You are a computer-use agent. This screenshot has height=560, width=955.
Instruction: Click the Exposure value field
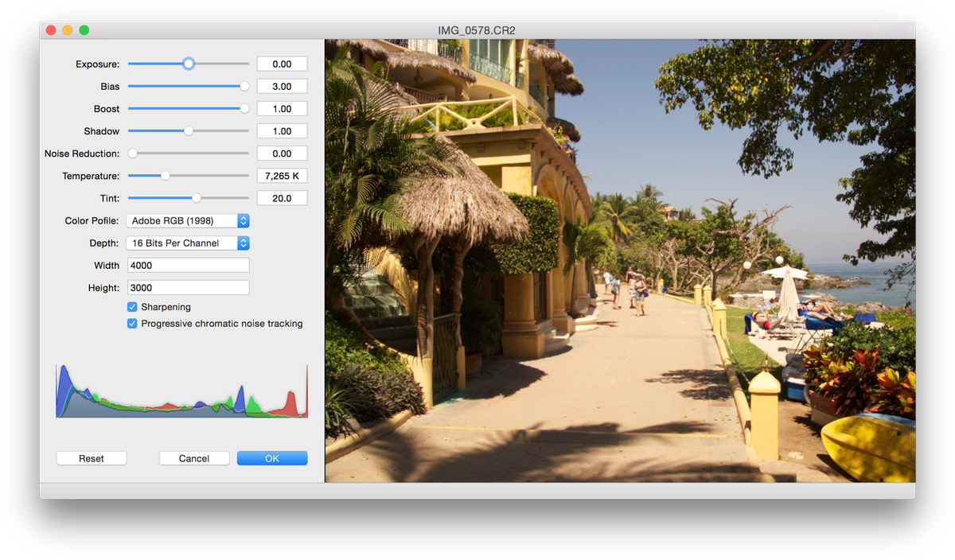pos(282,64)
